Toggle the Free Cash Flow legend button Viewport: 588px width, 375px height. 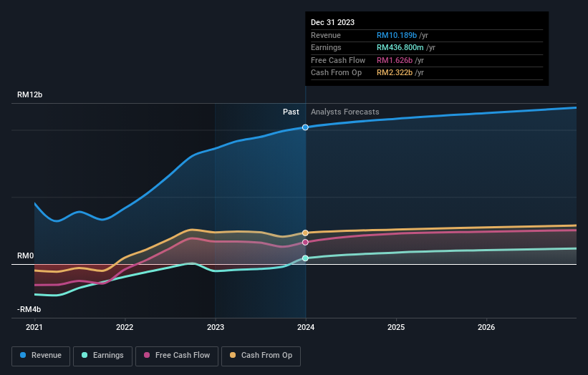pyautogui.click(x=177, y=356)
